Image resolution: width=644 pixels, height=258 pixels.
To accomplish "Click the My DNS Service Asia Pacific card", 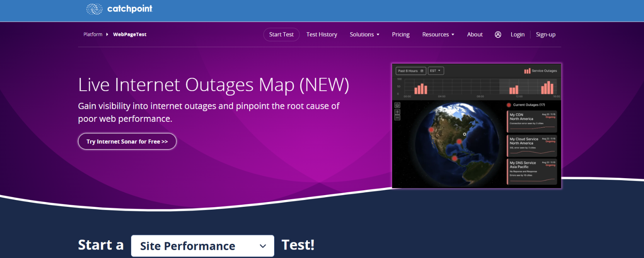I will 532,172.
